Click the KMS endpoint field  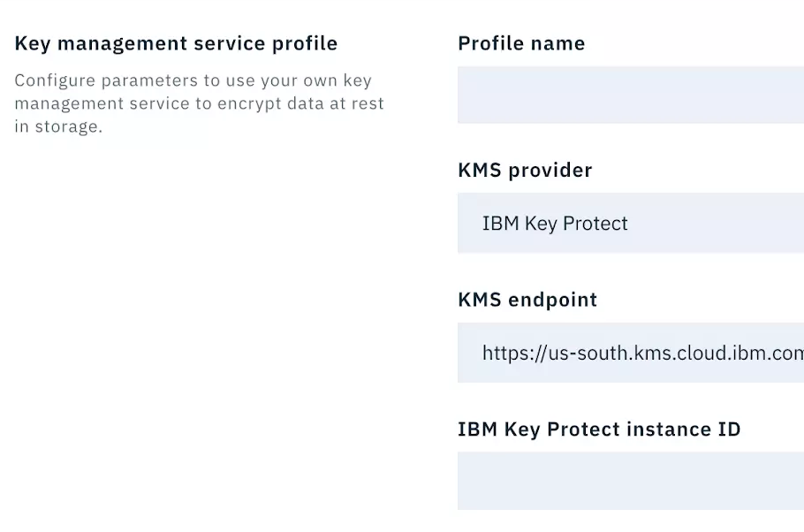point(618,353)
